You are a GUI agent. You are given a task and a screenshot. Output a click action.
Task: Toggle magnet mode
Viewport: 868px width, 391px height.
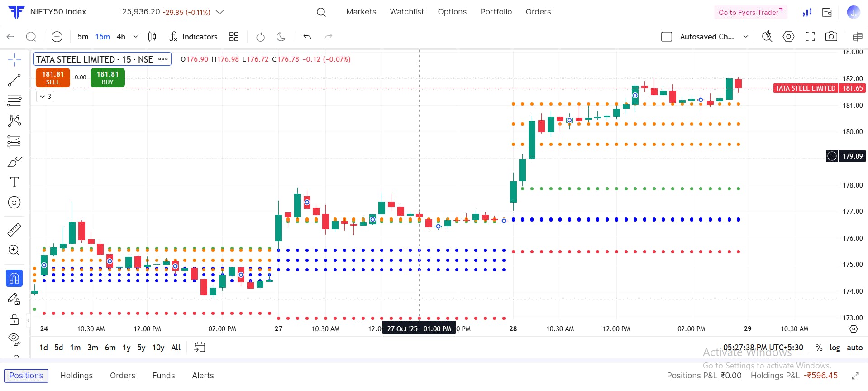14,278
